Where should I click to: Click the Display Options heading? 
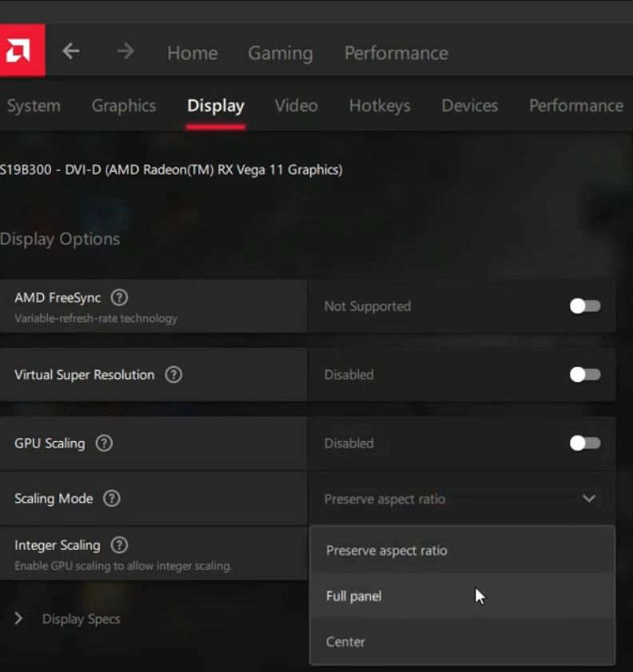(x=60, y=239)
